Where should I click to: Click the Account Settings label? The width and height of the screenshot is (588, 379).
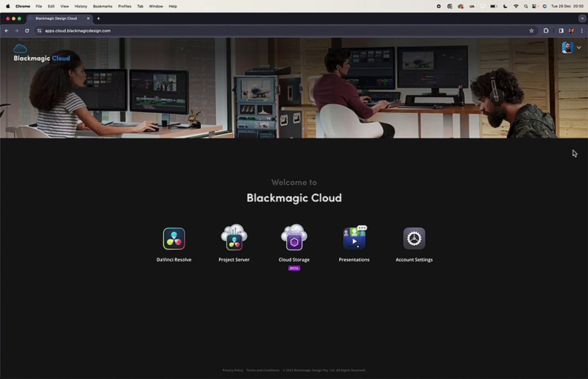(x=414, y=260)
